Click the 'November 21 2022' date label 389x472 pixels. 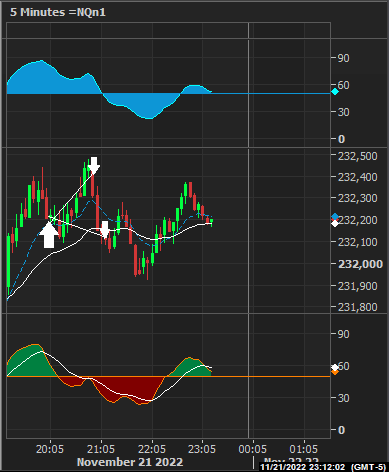[130, 462]
